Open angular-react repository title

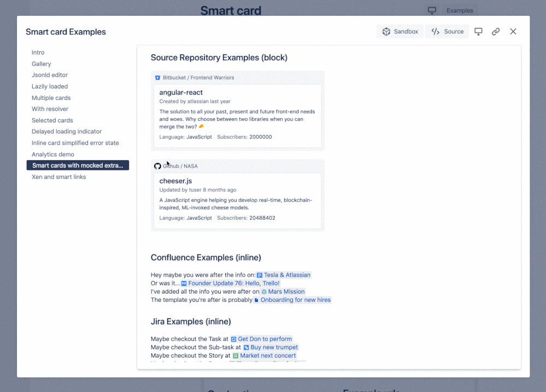(x=181, y=92)
